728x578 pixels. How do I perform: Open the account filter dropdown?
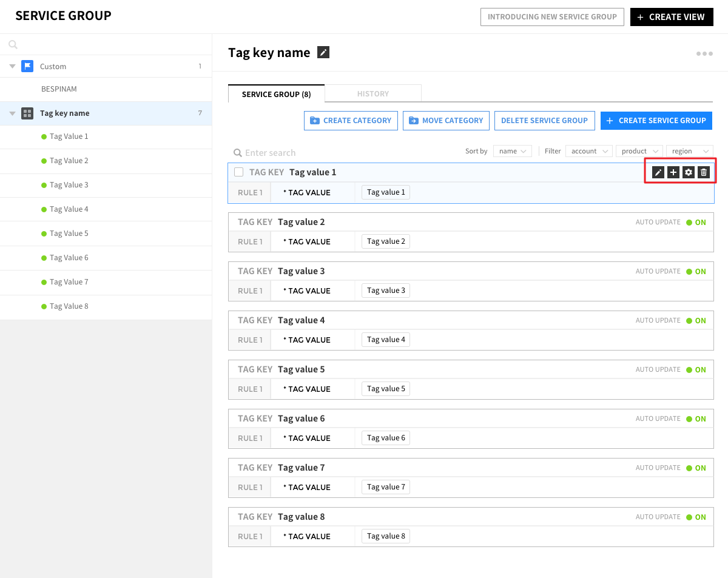click(588, 151)
